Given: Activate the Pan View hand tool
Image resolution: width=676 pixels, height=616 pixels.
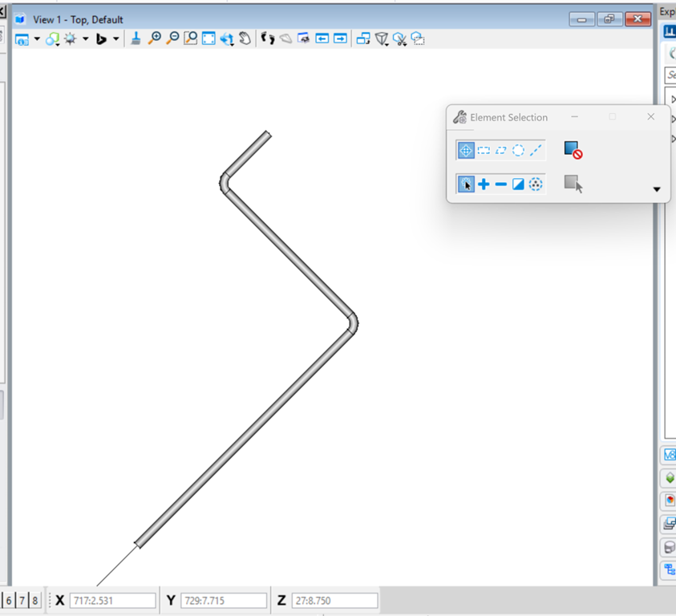Looking at the screenshot, I should 245,38.
